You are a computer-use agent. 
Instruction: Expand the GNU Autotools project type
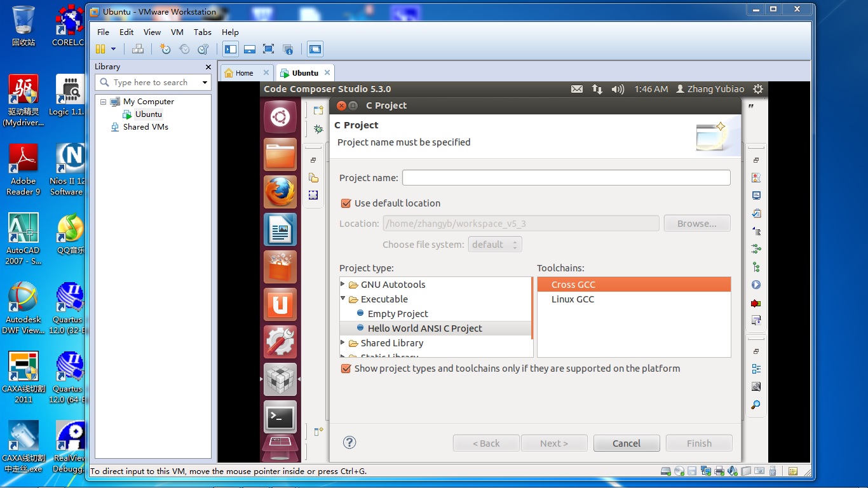point(343,284)
